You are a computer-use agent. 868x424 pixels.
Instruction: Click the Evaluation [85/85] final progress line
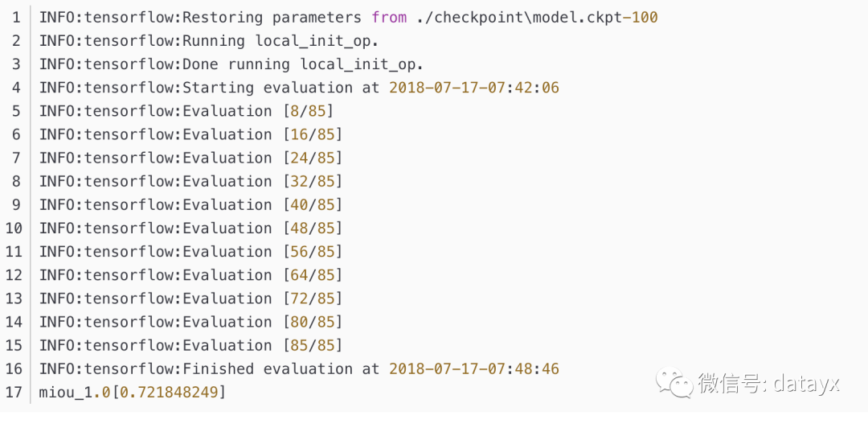190,345
